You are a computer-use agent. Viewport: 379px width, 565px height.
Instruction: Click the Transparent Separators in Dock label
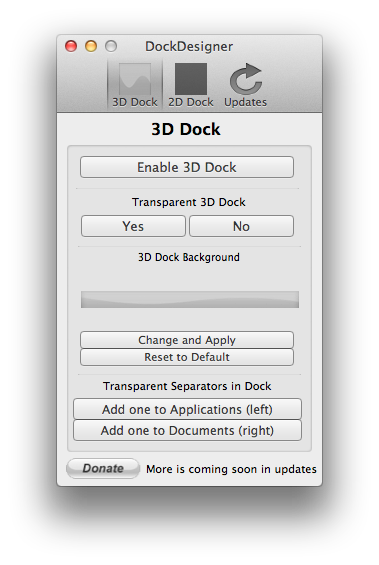click(x=187, y=386)
